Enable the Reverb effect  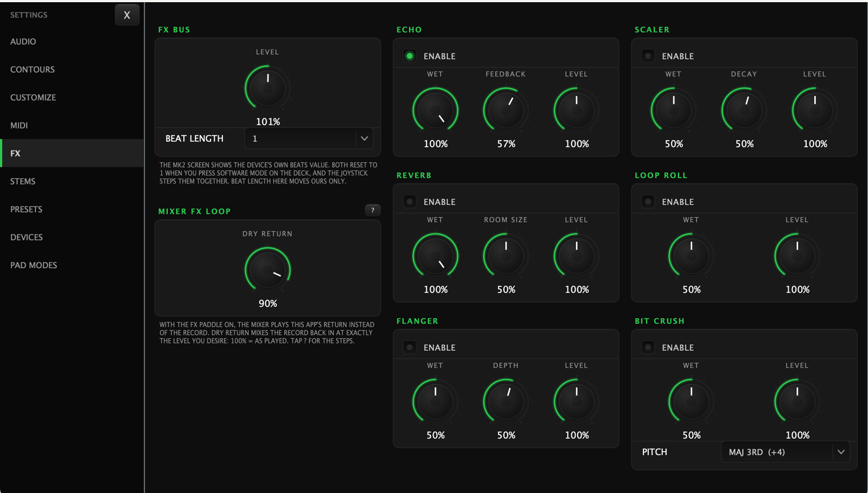(x=410, y=201)
